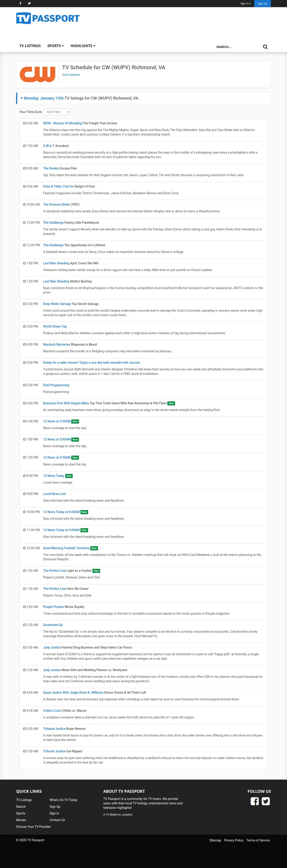The width and height of the screenshot is (287, 868).
Task: Open the Privacy Policy footer link
Action: point(234,840)
